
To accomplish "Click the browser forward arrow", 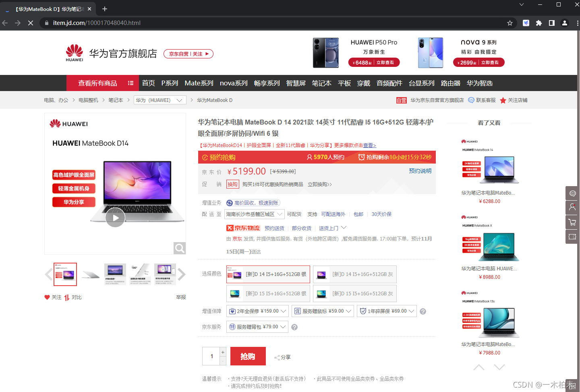I will coord(18,23).
